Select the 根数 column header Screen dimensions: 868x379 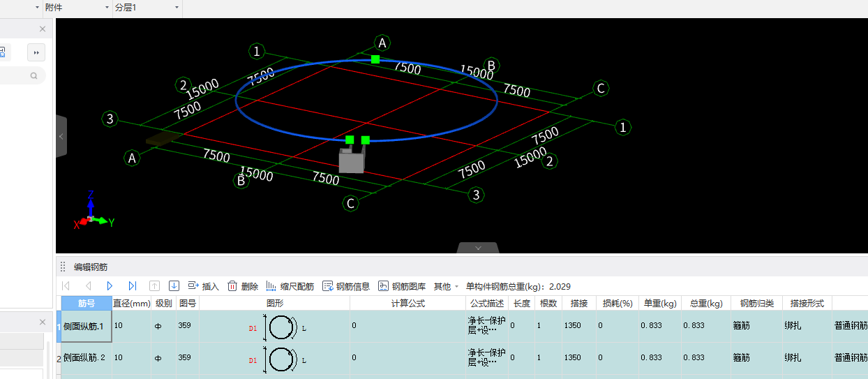548,303
